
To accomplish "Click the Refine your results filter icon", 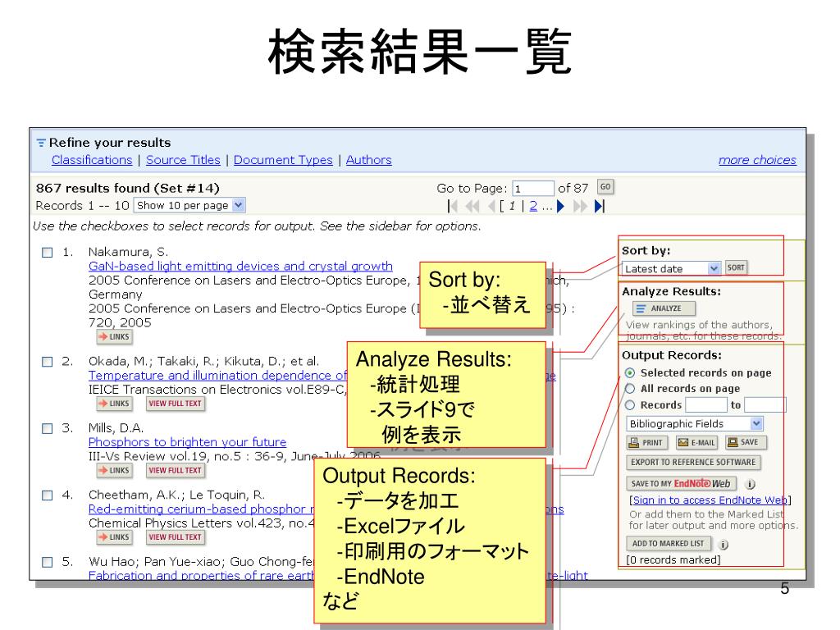I will pos(41,143).
